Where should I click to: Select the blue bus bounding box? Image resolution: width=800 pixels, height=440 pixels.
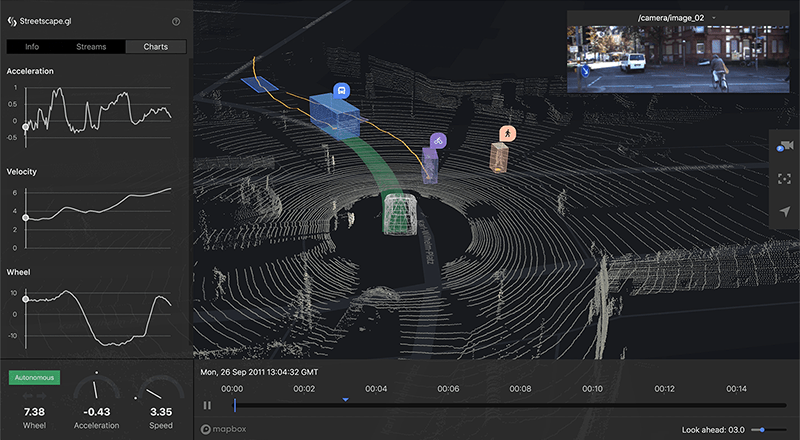(x=334, y=116)
